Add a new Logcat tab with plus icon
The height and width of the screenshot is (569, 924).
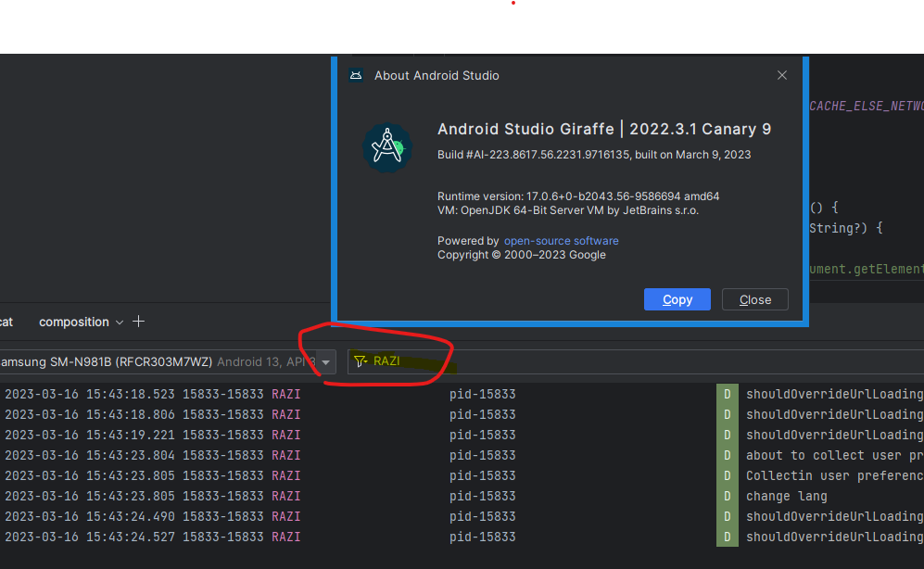(139, 322)
